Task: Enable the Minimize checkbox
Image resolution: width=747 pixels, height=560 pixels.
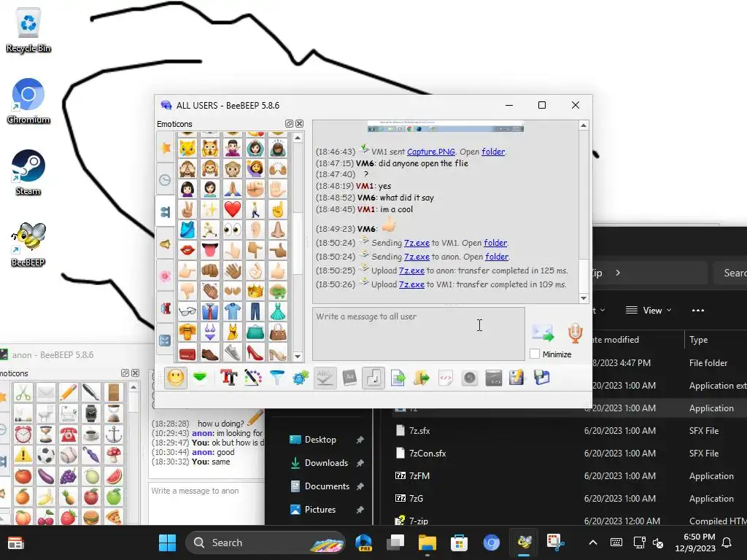Action: (535, 354)
